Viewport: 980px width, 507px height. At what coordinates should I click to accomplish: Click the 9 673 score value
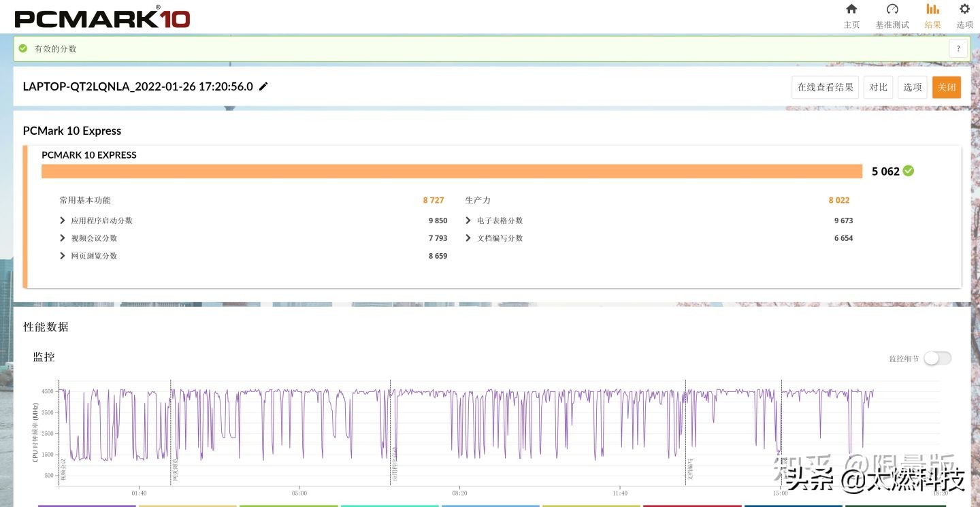click(x=843, y=220)
